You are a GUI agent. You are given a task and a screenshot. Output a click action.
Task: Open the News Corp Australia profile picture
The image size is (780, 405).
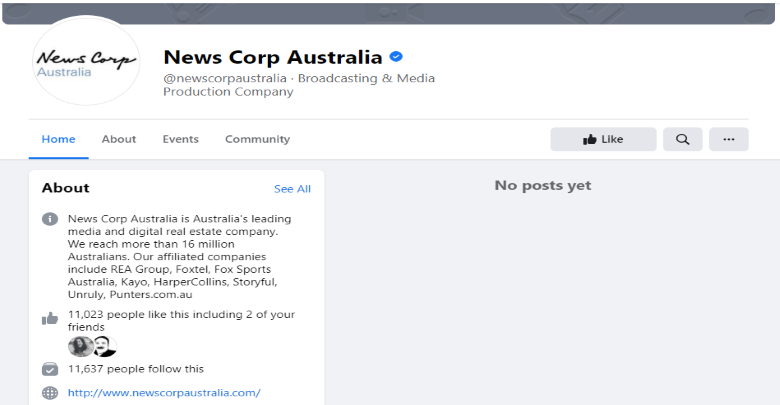(86, 61)
